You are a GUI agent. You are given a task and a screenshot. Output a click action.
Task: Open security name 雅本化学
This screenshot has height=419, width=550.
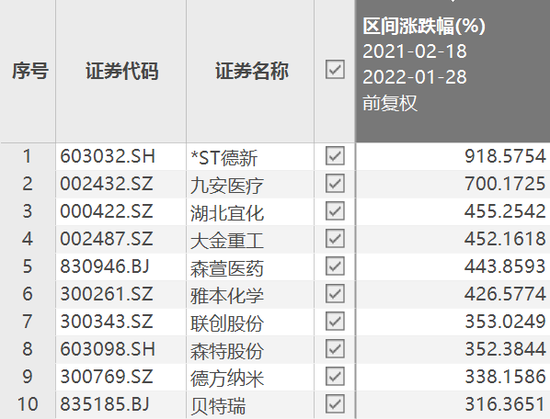(227, 296)
